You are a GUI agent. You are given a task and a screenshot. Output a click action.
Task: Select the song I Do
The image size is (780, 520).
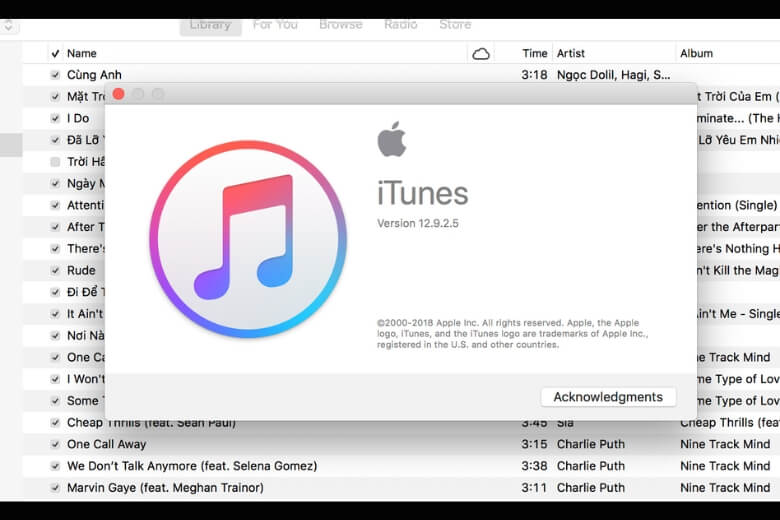[78, 118]
